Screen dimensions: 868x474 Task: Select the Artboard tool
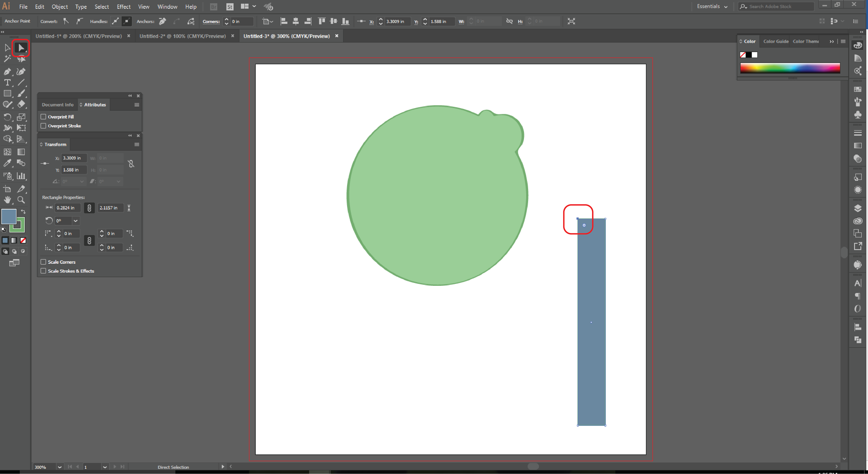click(7, 189)
